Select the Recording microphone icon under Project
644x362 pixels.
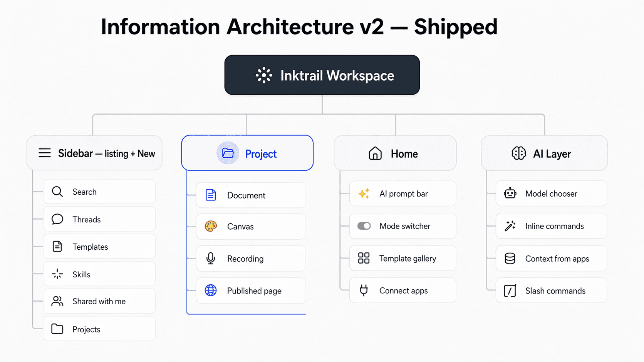210,259
